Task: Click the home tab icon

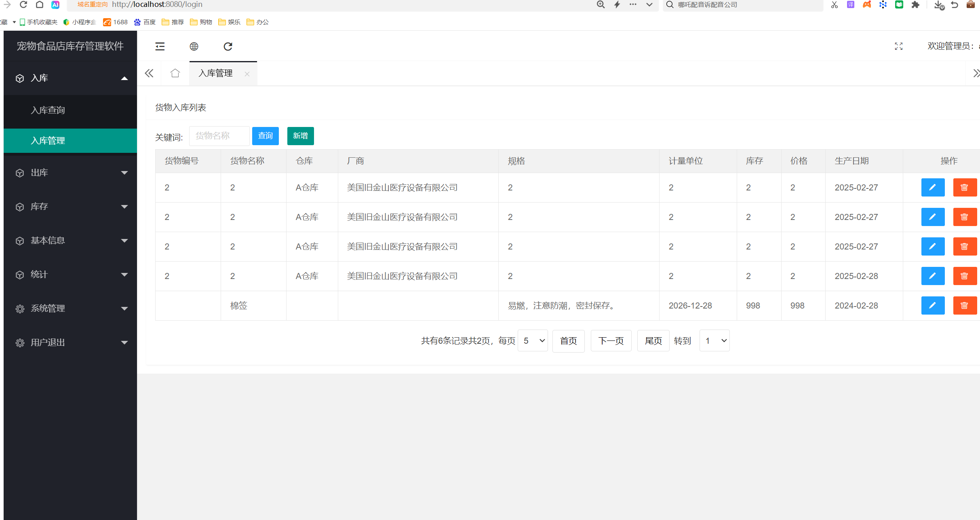Action: [175, 73]
